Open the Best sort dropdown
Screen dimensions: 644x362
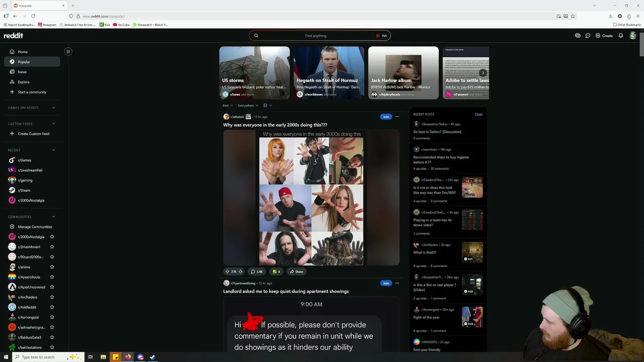[227, 106]
